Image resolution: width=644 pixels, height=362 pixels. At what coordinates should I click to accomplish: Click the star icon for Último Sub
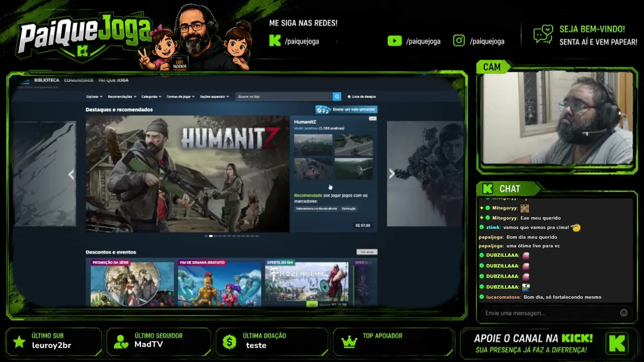(x=19, y=342)
